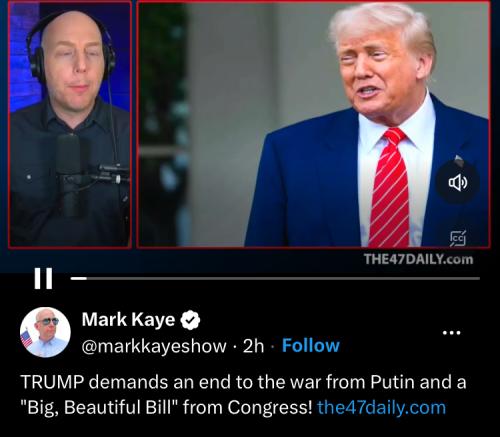Click the American flag in the profile avatar
The image size is (500, 437).
(x=27, y=337)
